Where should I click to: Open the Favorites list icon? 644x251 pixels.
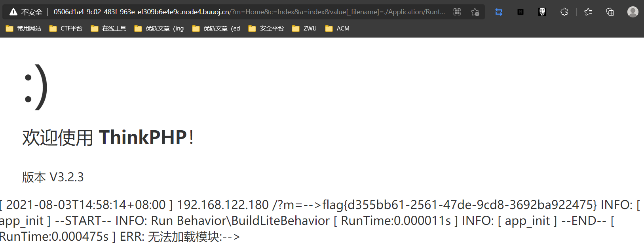tap(588, 12)
